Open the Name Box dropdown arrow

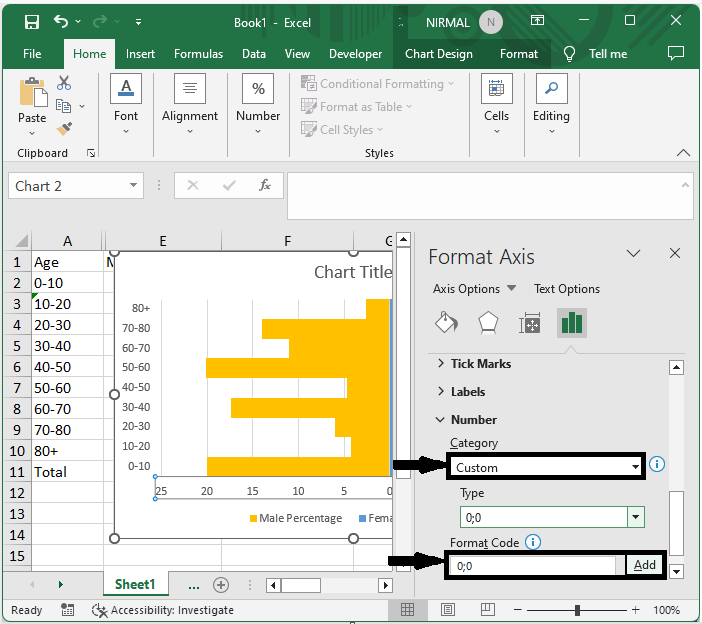(x=133, y=185)
